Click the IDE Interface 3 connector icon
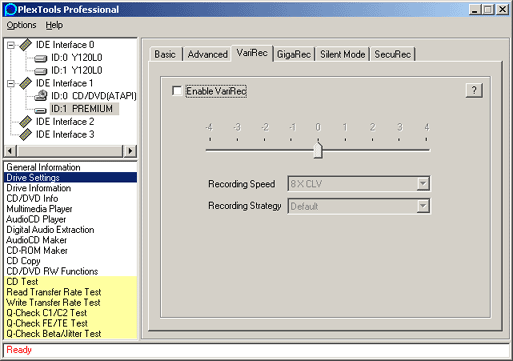 (x=25, y=135)
